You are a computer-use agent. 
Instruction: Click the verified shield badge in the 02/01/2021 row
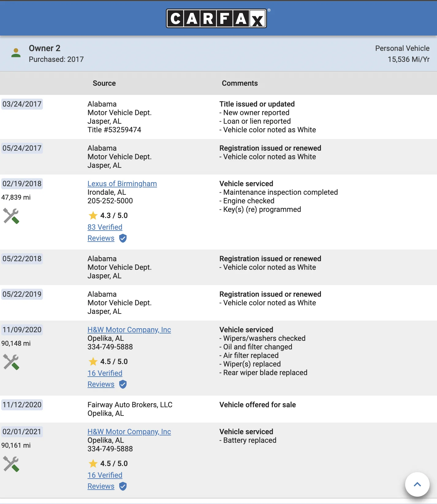[123, 486]
